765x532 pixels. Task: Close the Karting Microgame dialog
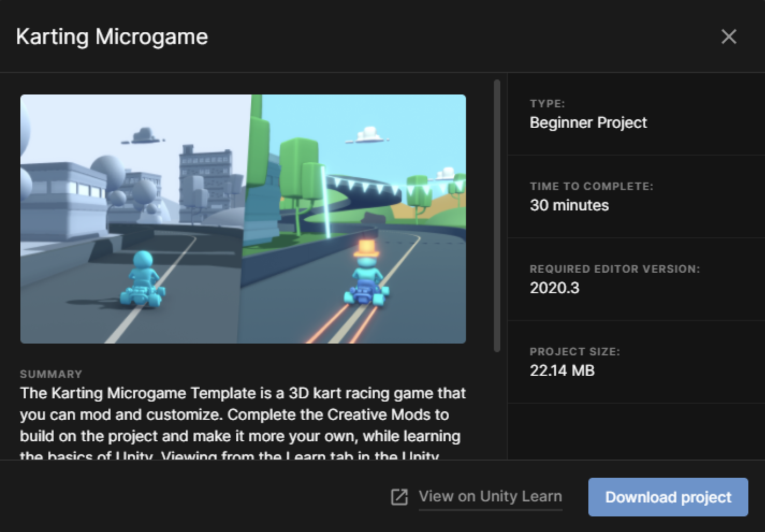[728, 37]
